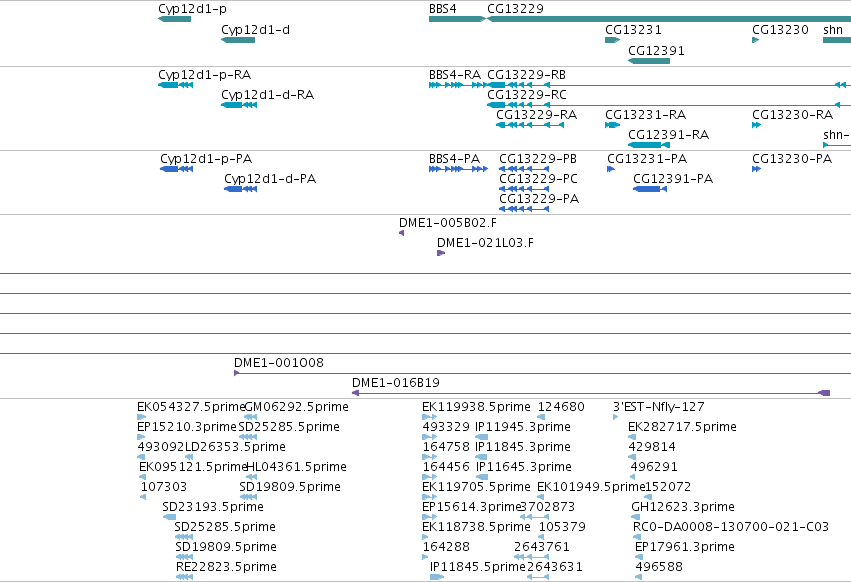Image resolution: width=851 pixels, height=582 pixels.
Task: Click EST label LD26353.5prime
Action: [235, 447]
